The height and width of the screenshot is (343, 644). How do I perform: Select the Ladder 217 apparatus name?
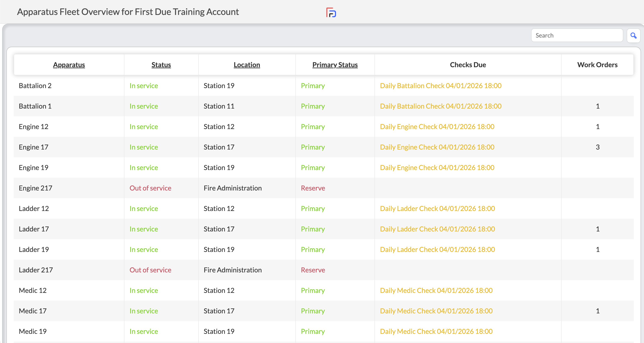(36, 270)
